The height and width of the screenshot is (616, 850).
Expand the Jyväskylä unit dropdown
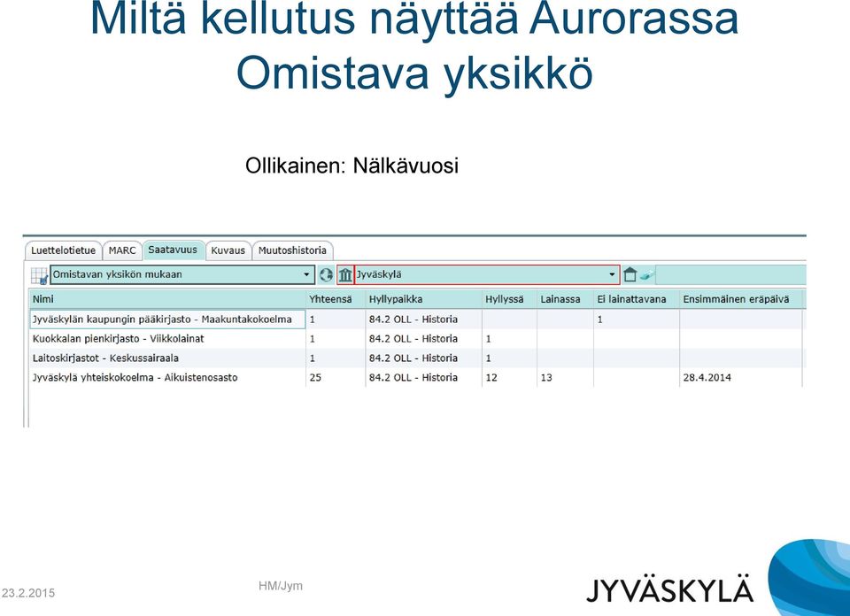coord(487,274)
